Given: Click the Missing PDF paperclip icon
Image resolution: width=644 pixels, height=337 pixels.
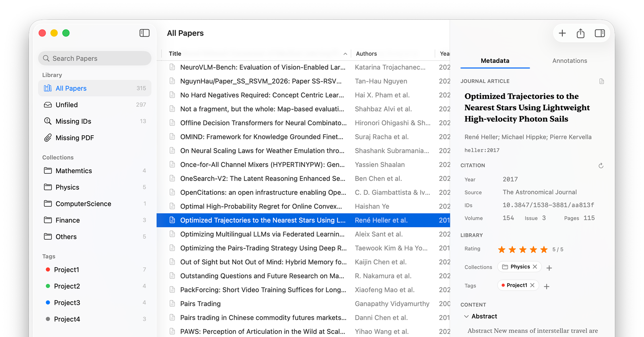Looking at the screenshot, I should [48, 138].
